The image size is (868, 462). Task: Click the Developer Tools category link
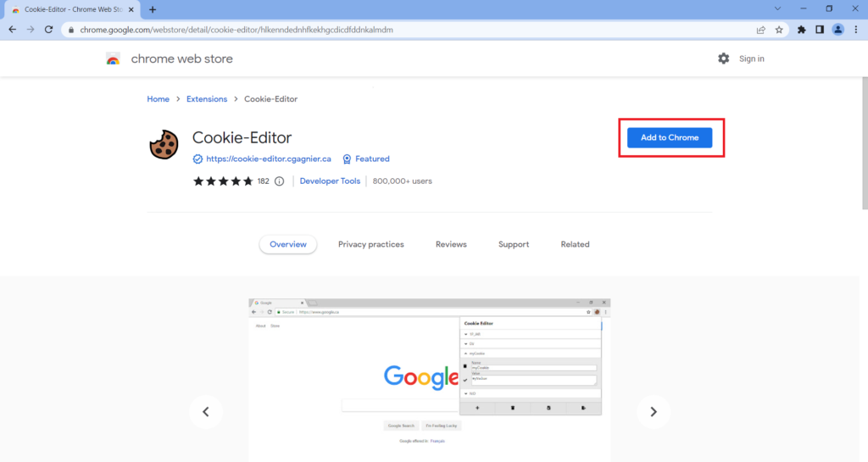(x=330, y=181)
